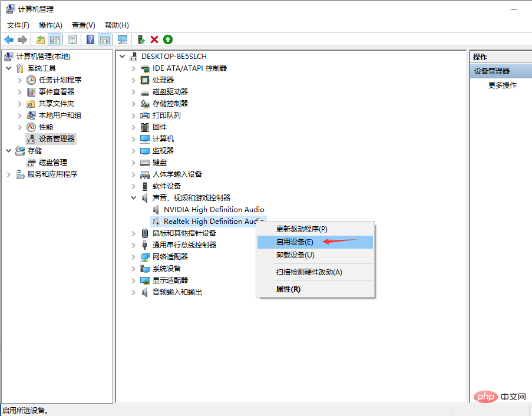
Task: Expand the 监视器 node
Action: (134, 151)
